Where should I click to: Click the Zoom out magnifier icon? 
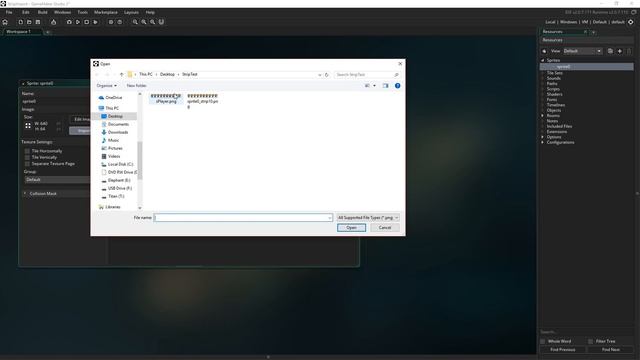[x=135, y=22]
